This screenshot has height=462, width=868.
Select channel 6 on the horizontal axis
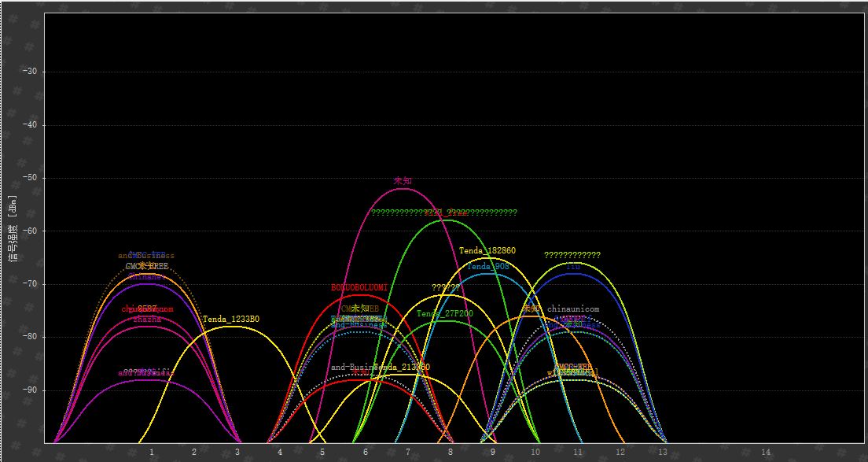coord(365,453)
